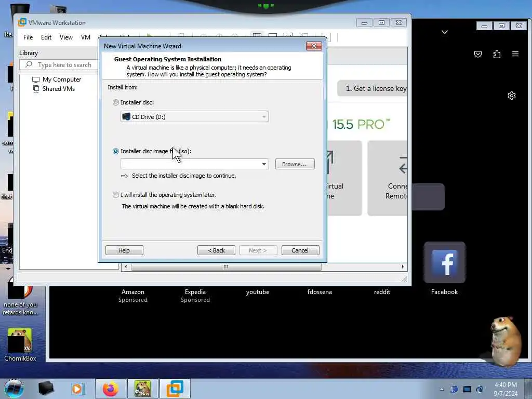Screen dimensions: 532x399
Task: Show hidden system tray icons
Action: coord(442,390)
